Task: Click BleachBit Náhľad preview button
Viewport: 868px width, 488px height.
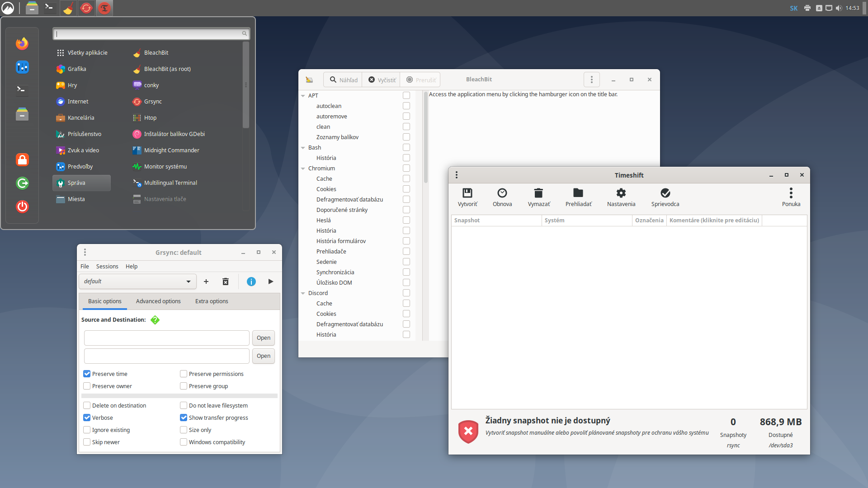Action: [344, 80]
